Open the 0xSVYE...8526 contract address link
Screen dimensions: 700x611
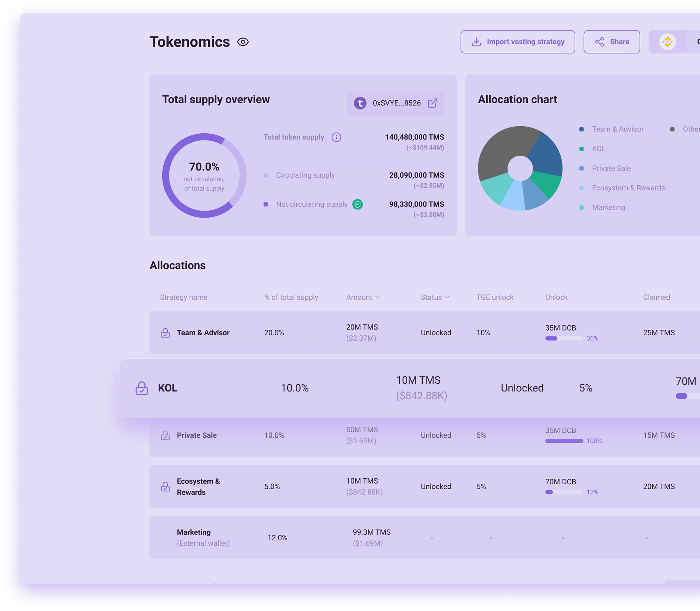coord(396,103)
